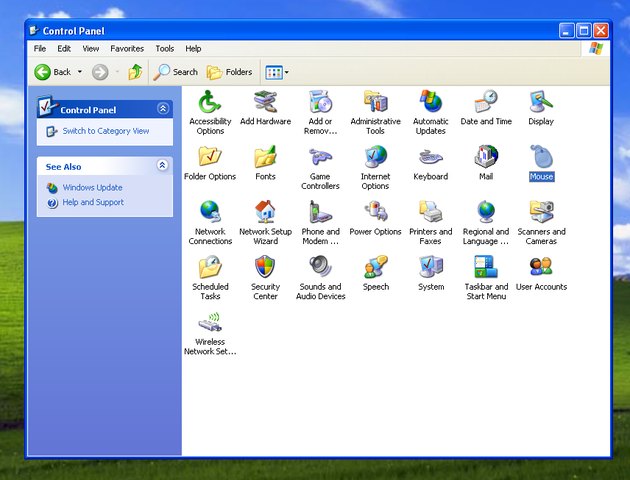630x480 pixels.
Task: Select the Automatic Updates icon
Action: pyautogui.click(x=430, y=102)
